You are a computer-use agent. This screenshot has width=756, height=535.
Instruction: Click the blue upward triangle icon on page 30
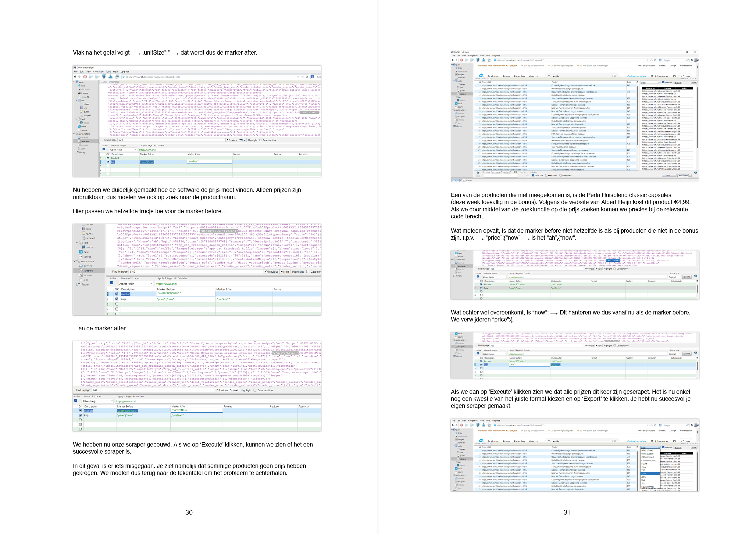tap(111, 77)
